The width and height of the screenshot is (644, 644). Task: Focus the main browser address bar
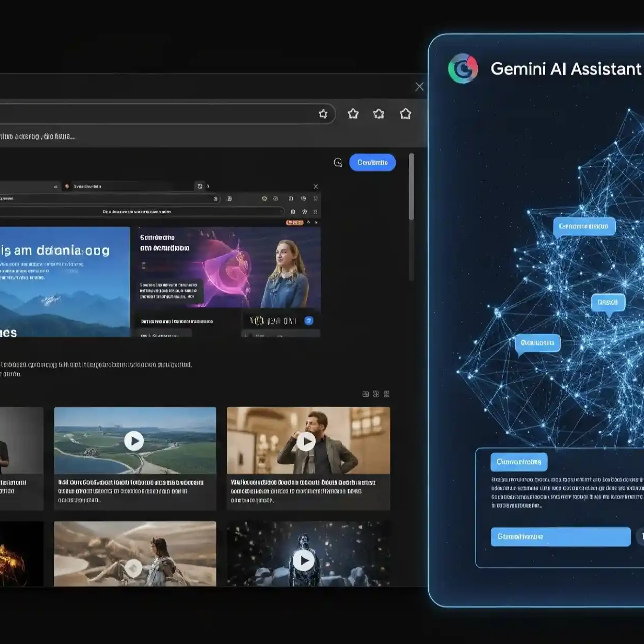pos(167,114)
